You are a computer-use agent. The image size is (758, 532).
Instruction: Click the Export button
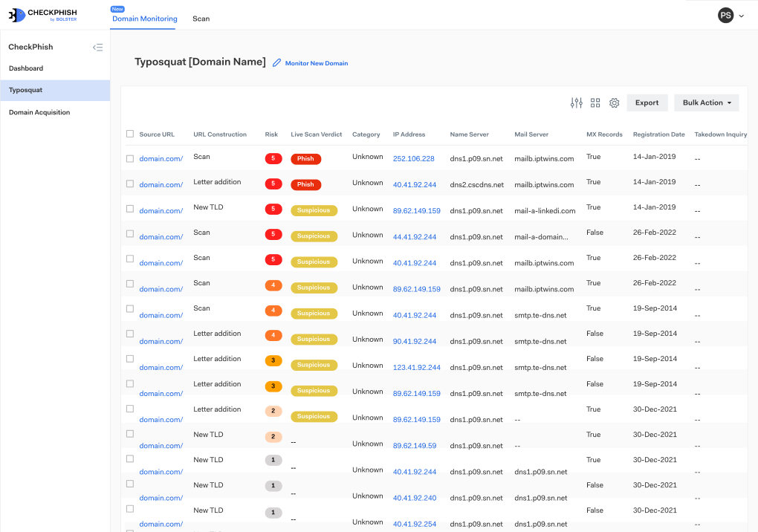(647, 103)
